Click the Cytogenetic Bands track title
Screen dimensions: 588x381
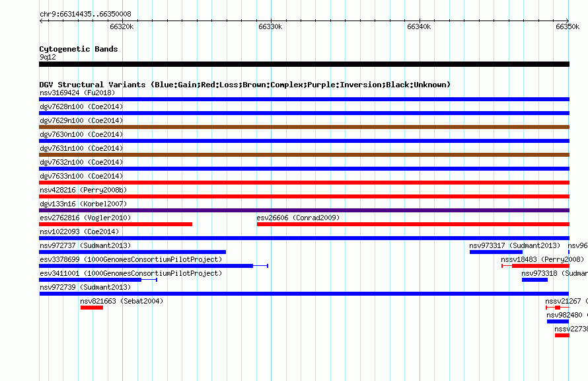[79, 49]
